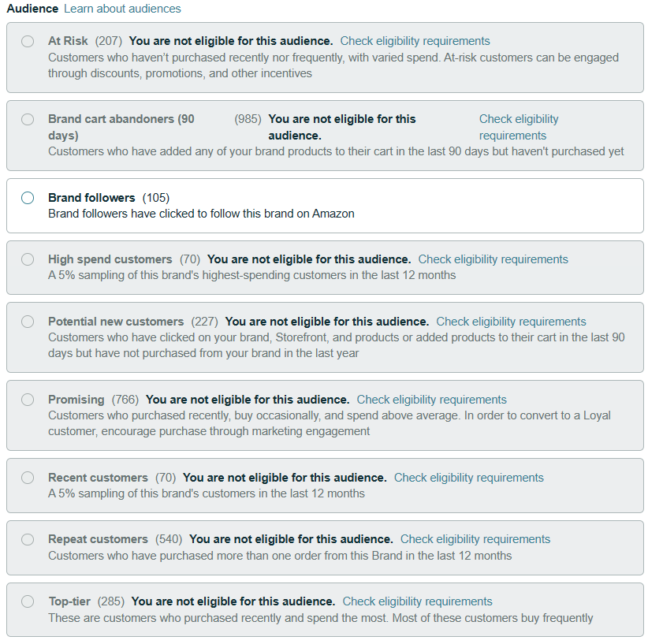Click the Brand followers description text

coord(201,214)
